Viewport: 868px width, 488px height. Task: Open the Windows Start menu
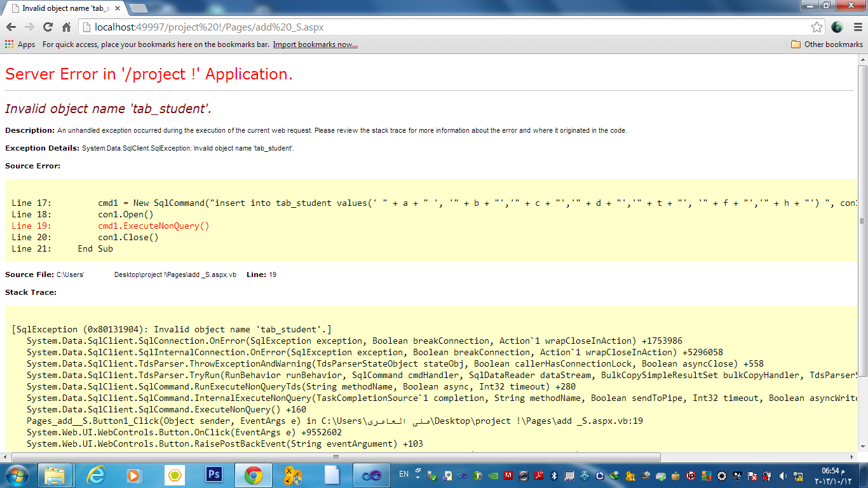(x=16, y=475)
